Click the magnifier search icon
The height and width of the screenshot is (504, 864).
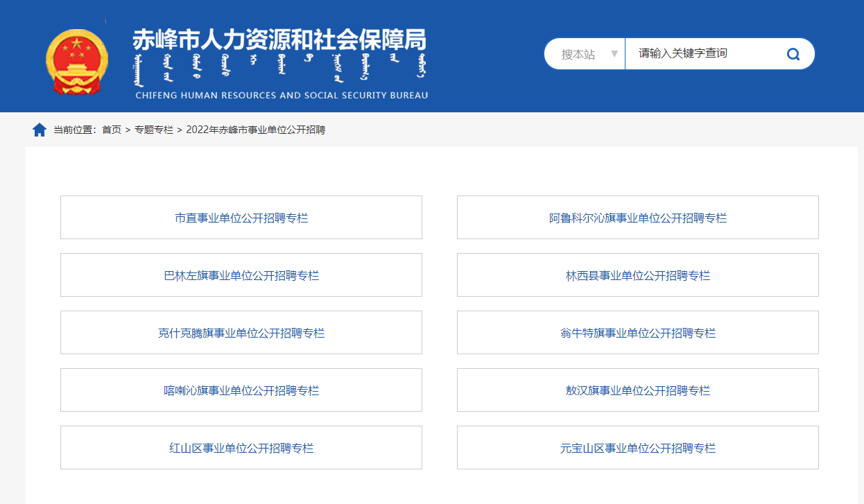(x=793, y=54)
